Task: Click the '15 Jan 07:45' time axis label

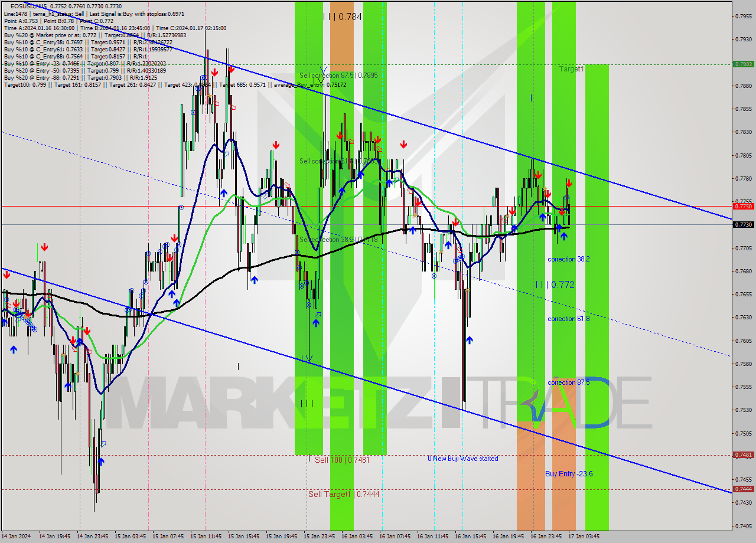Action: (x=168, y=537)
